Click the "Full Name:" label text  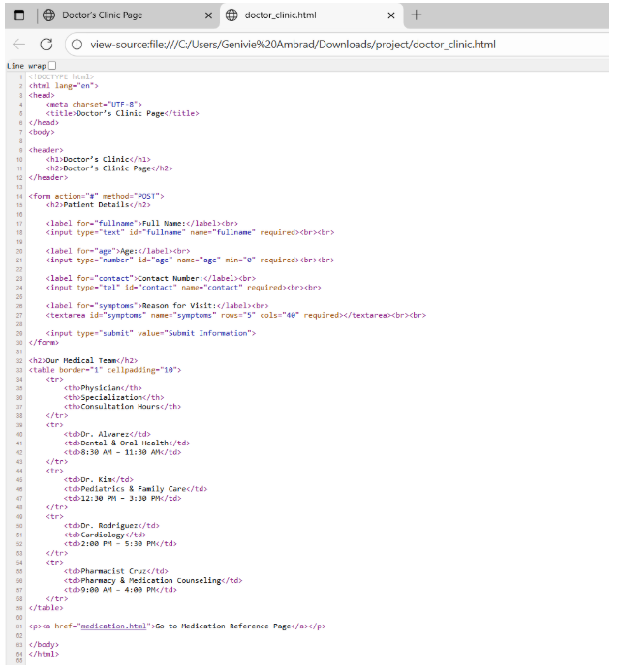click(164, 224)
